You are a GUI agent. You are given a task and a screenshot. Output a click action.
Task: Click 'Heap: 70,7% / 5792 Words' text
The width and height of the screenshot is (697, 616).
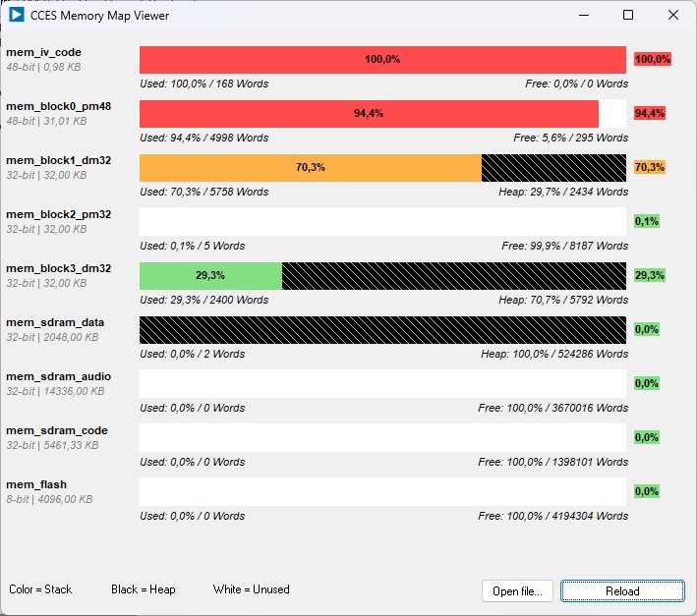tap(563, 301)
